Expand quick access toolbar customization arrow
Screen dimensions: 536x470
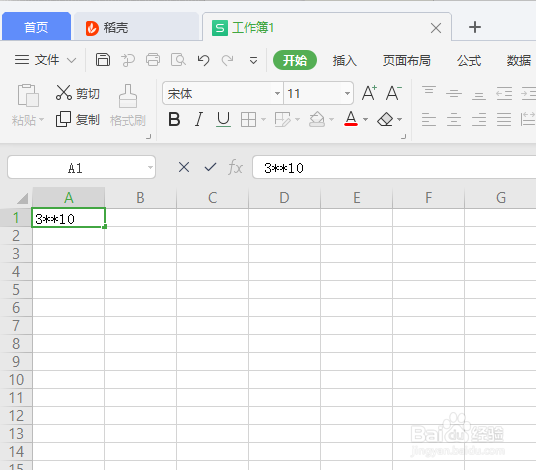tap(253, 61)
